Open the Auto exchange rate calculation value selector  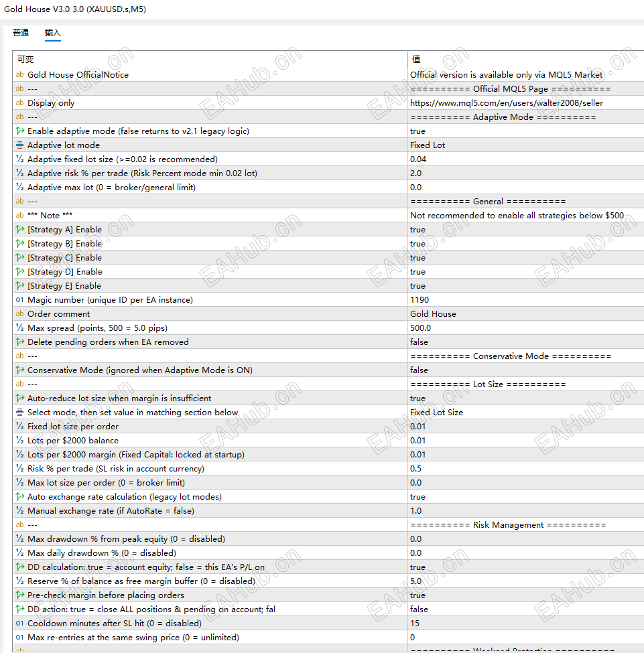point(525,497)
